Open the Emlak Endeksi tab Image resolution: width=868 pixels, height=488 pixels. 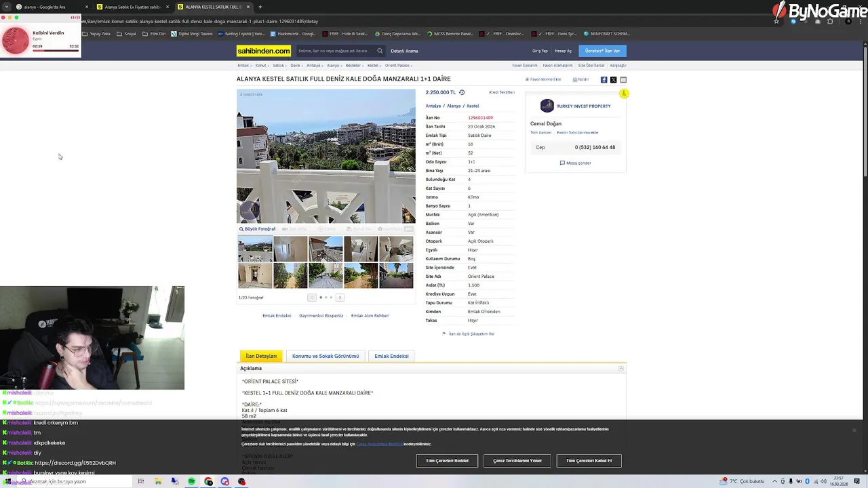[391, 356]
